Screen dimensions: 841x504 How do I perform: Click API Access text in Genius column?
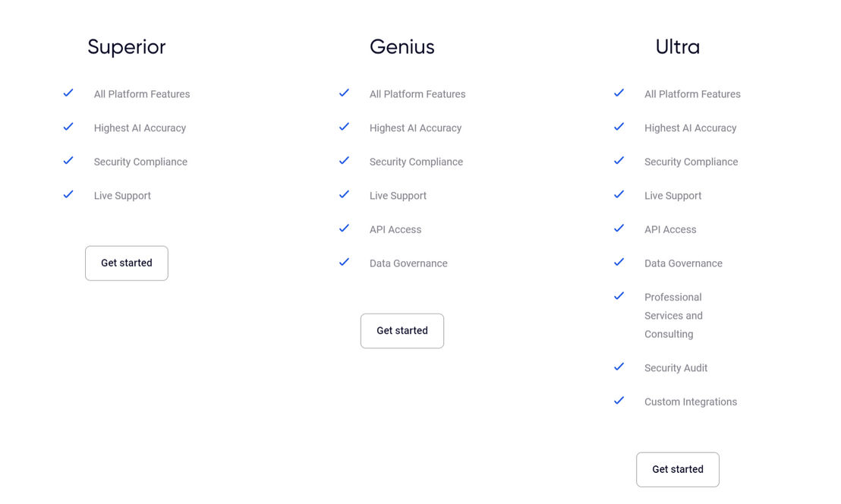pyautogui.click(x=395, y=229)
